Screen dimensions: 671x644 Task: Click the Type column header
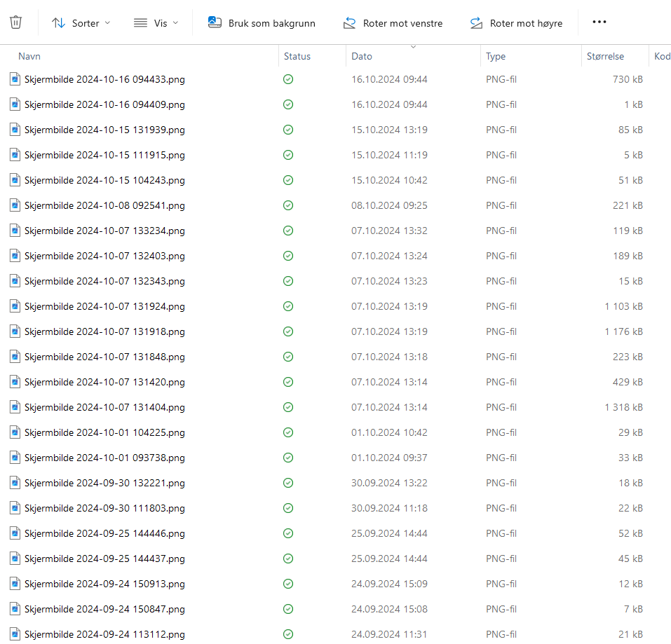tap(496, 56)
